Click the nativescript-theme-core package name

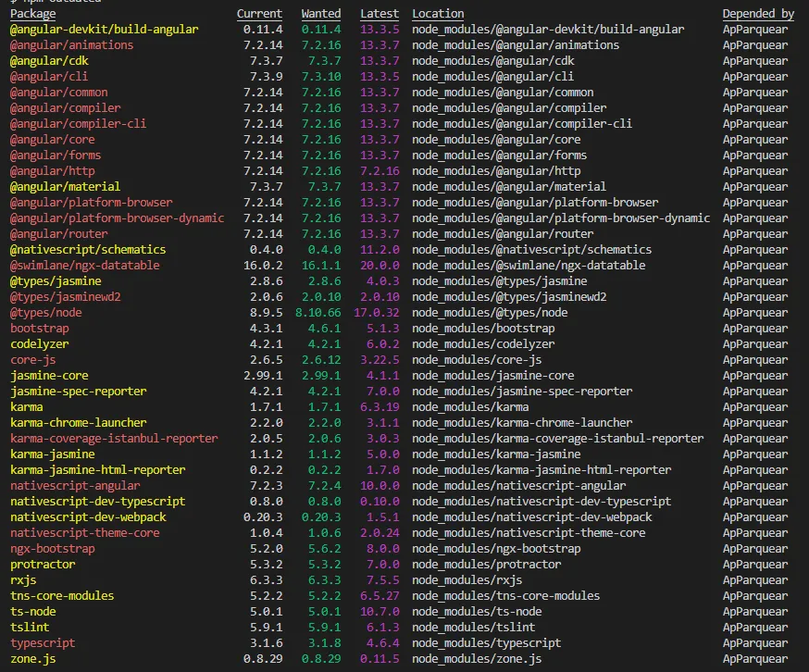coord(85,533)
